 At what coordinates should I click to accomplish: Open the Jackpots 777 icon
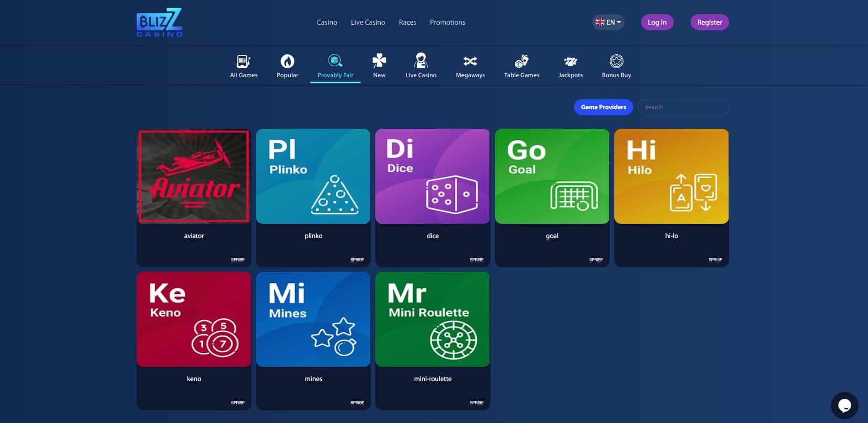(x=570, y=61)
